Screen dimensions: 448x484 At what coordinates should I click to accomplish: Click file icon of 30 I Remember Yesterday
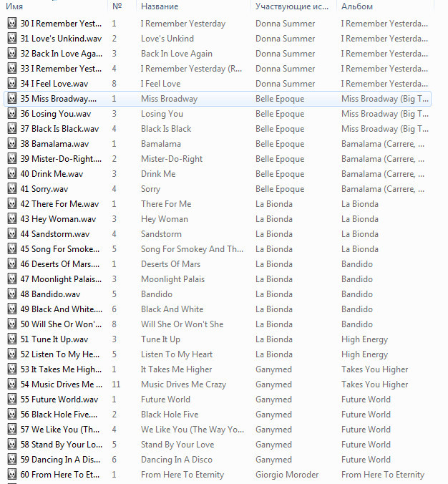[12, 24]
